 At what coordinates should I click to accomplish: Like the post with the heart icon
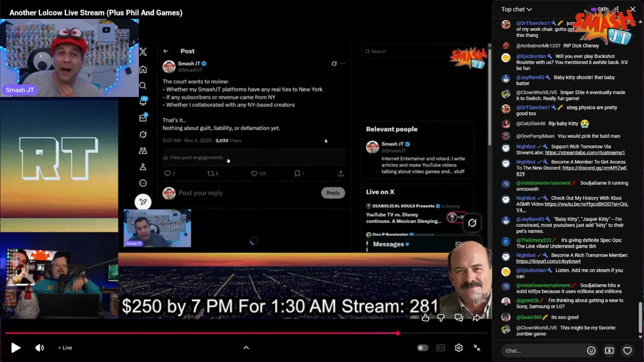coord(255,173)
